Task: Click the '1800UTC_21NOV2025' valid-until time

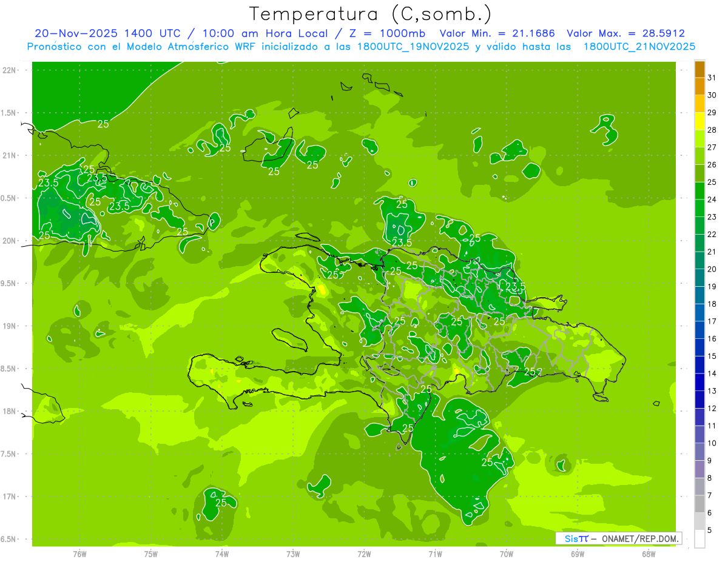Action: (x=639, y=47)
